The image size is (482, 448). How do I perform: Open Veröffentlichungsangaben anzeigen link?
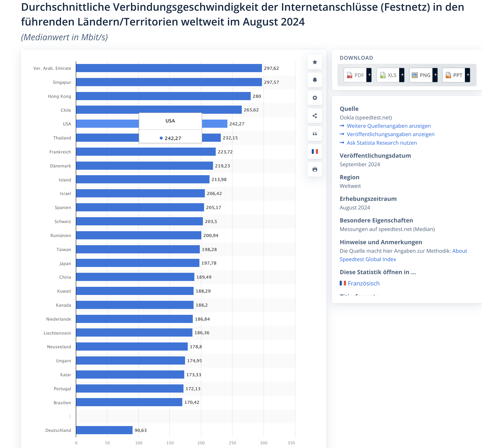point(390,134)
